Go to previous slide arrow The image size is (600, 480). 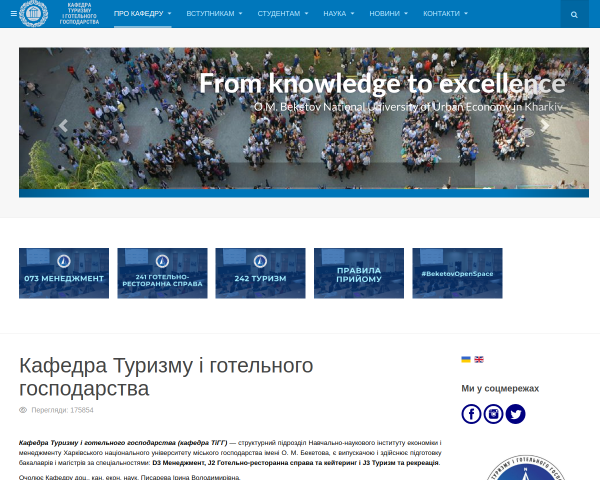(x=64, y=126)
